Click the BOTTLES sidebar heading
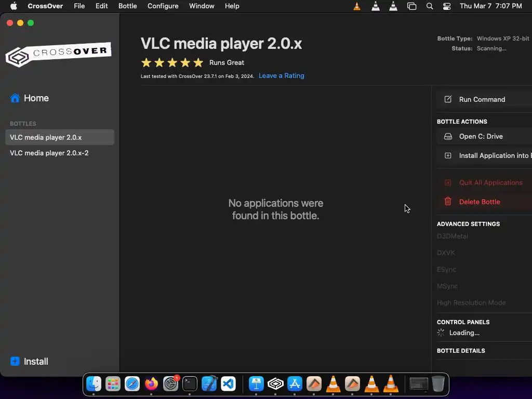This screenshot has height=399, width=532. [x=23, y=124]
